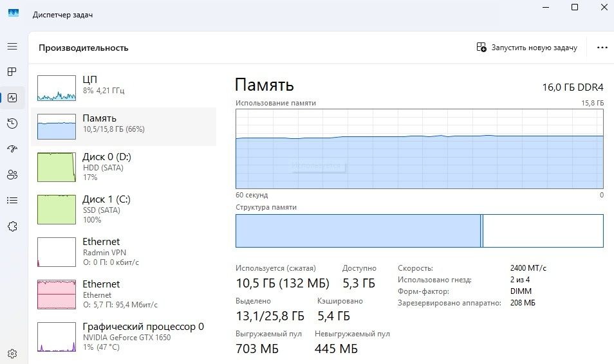The image size is (614, 364).
Task: Click the GPU mini graph thumbnail
Action: tap(57, 337)
